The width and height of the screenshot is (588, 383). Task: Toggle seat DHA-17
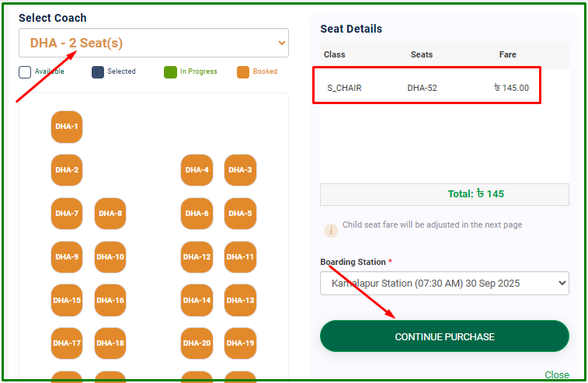[x=66, y=343]
